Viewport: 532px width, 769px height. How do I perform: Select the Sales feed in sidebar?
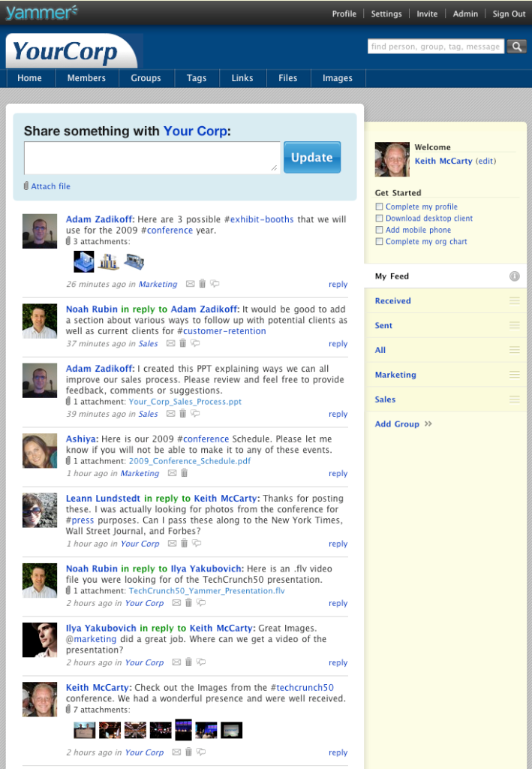point(385,400)
